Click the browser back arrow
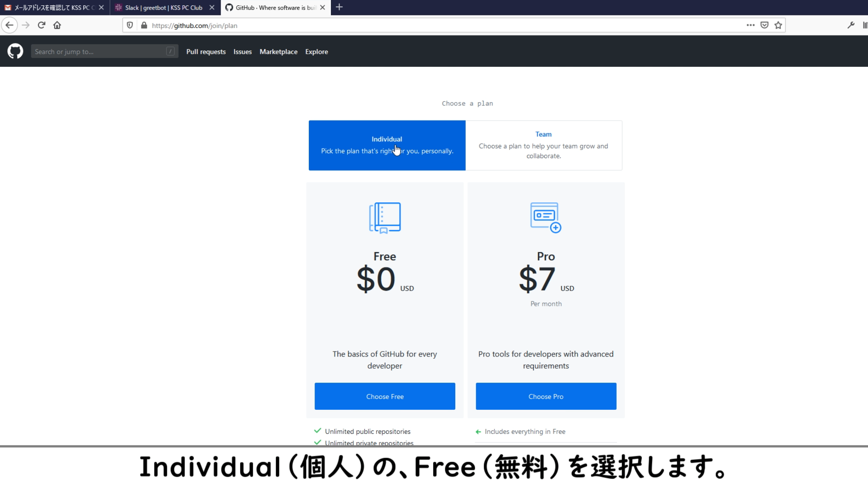The width and height of the screenshot is (868, 488). (x=9, y=25)
